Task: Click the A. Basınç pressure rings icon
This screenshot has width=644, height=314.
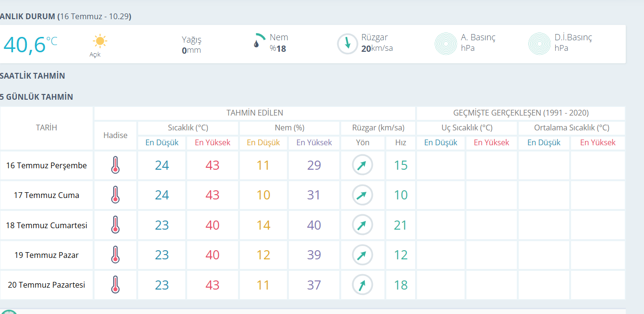Action: pyautogui.click(x=446, y=44)
